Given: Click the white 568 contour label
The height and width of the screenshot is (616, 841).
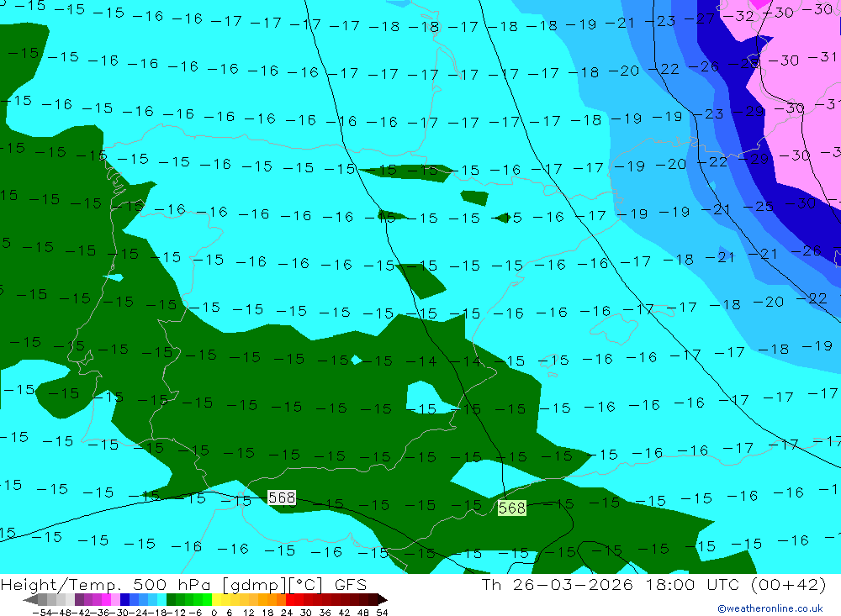Looking at the screenshot, I should point(282,498).
